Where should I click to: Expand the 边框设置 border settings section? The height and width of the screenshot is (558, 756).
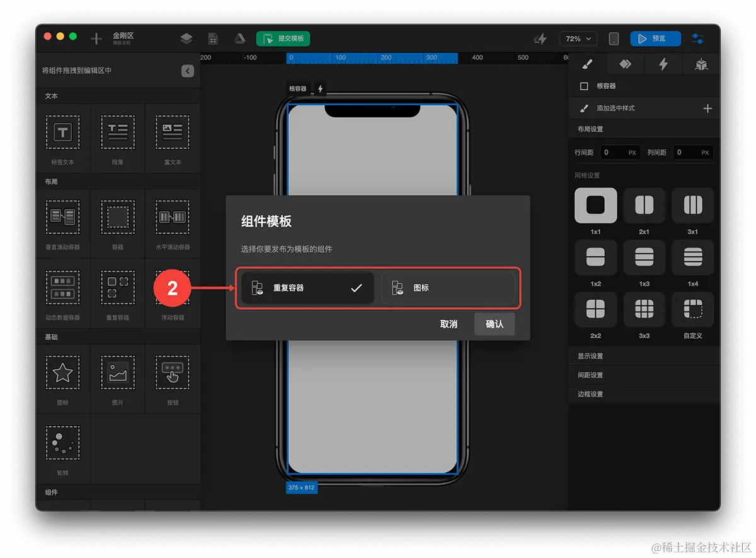point(644,394)
